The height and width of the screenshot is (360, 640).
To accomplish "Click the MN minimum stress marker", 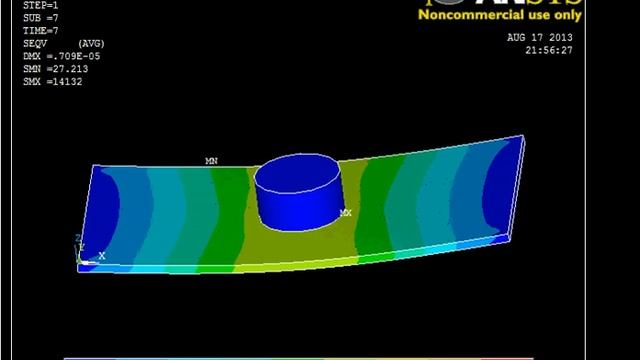I will 211,161.
